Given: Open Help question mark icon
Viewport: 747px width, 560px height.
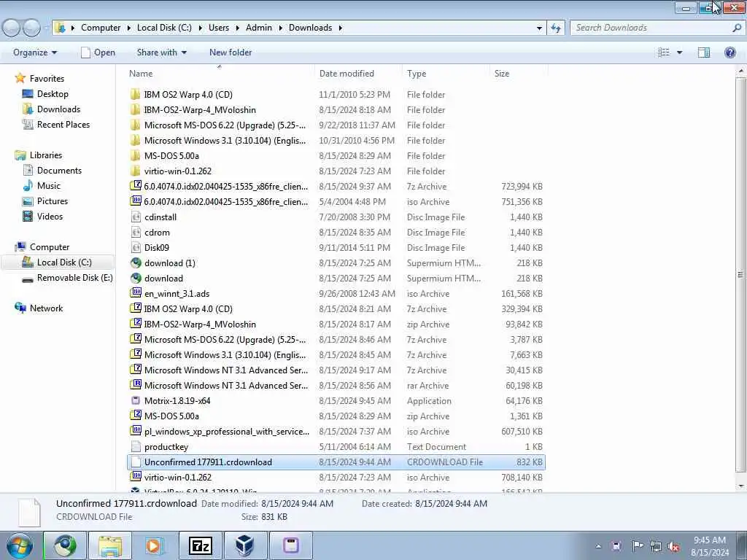Looking at the screenshot, I should point(729,52).
